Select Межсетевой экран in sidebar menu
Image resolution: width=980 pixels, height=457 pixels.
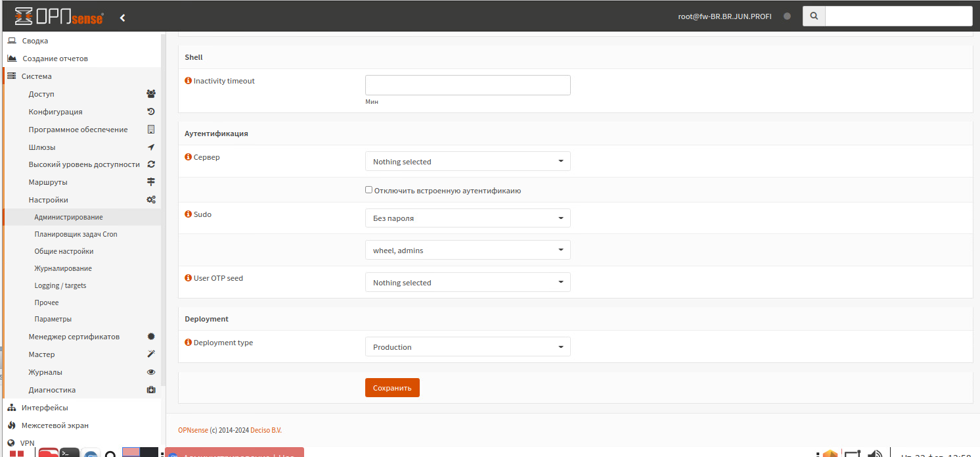click(x=55, y=425)
